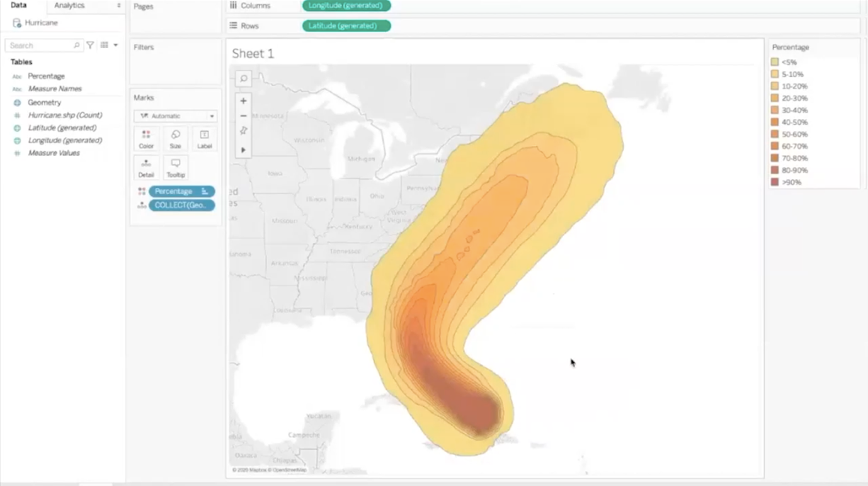Click the Size button on the Marks card
868x486 pixels.
pos(175,139)
